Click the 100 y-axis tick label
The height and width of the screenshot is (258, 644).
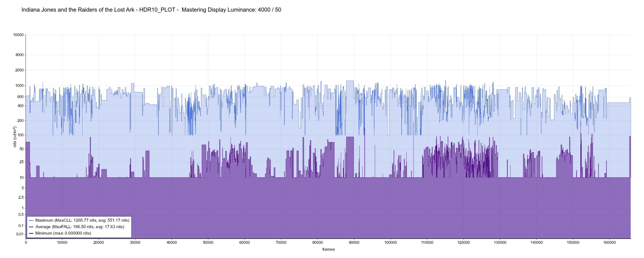tap(20, 135)
